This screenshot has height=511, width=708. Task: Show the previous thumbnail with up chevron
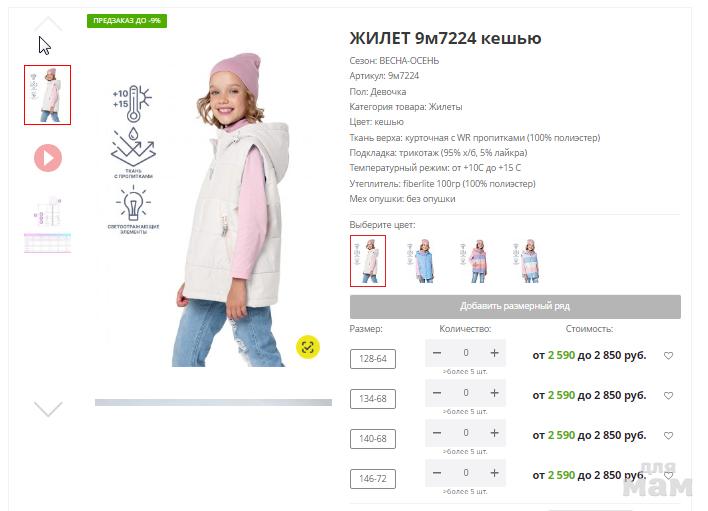pyautogui.click(x=48, y=23)
